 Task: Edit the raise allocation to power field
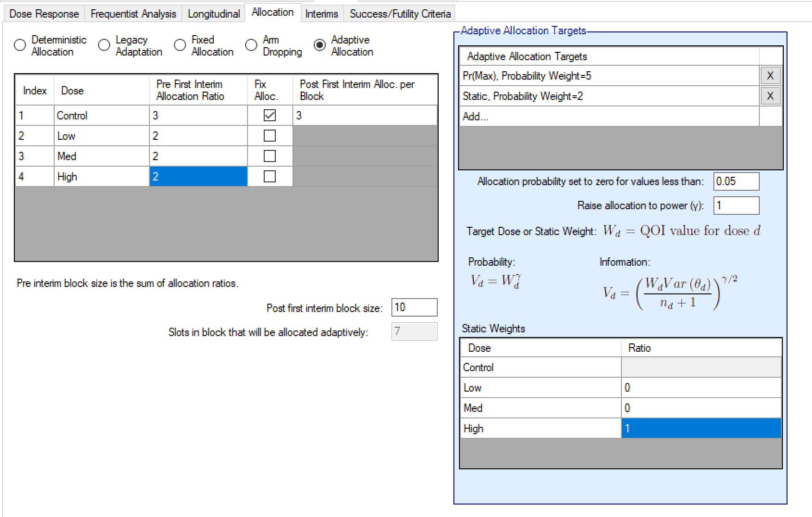[736, 206]
